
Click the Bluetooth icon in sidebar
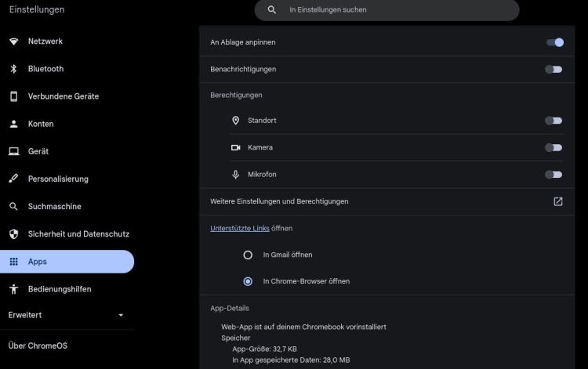click(x=14, y=69)
